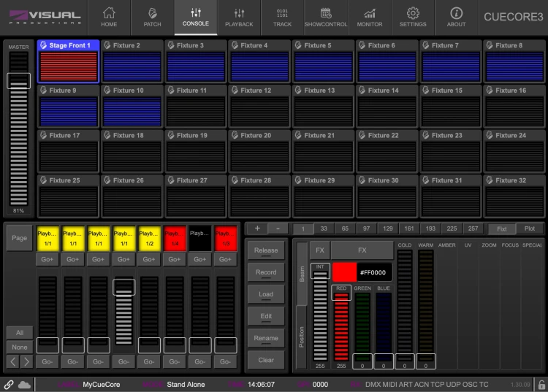Click the Rename button
Viewport: 548px width, 392px height.
click(x=266, y=339)
